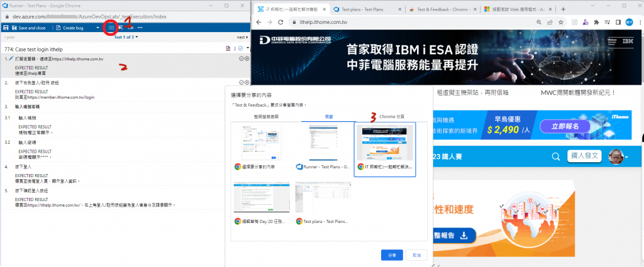Click the browser forward arrow
Screen dimensions: 644x267
click(270, 22)
